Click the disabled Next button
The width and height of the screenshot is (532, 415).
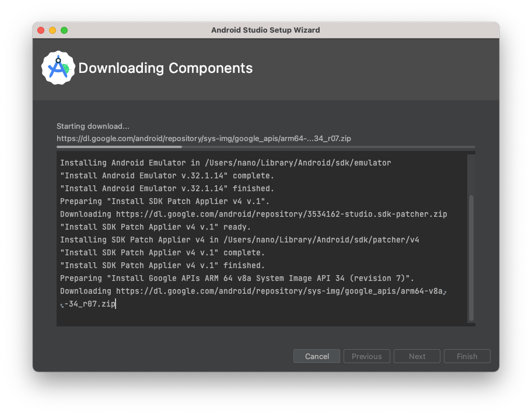tap(417, 356)
